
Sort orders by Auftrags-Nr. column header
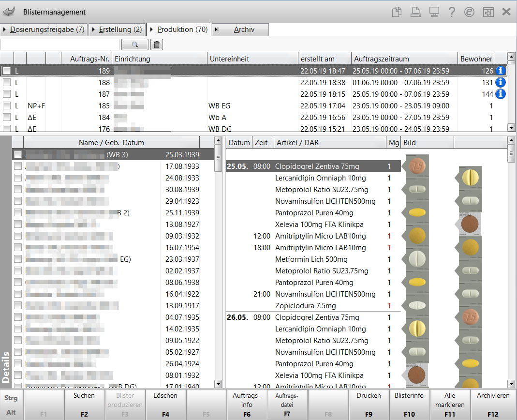[x=87, y=59]
